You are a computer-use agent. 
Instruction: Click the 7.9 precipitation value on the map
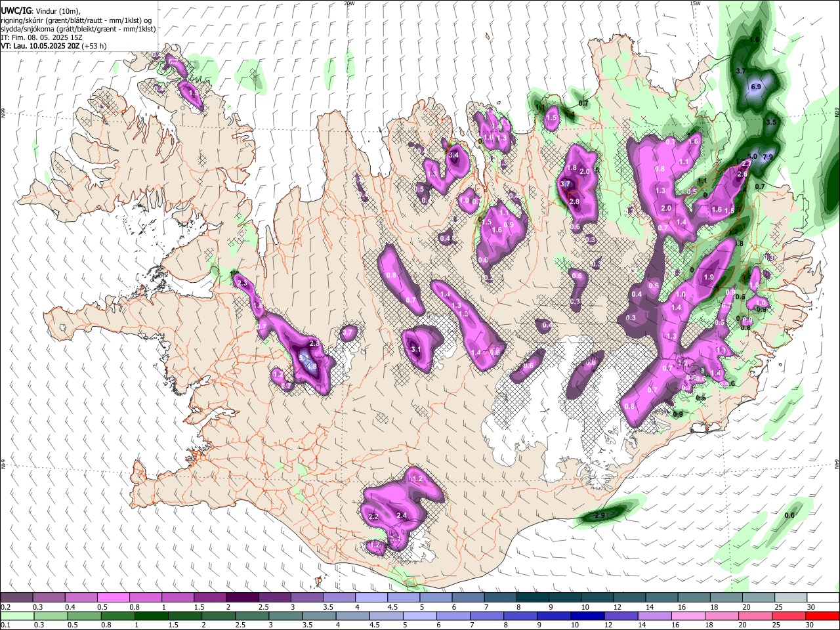[x=767, y=157]
